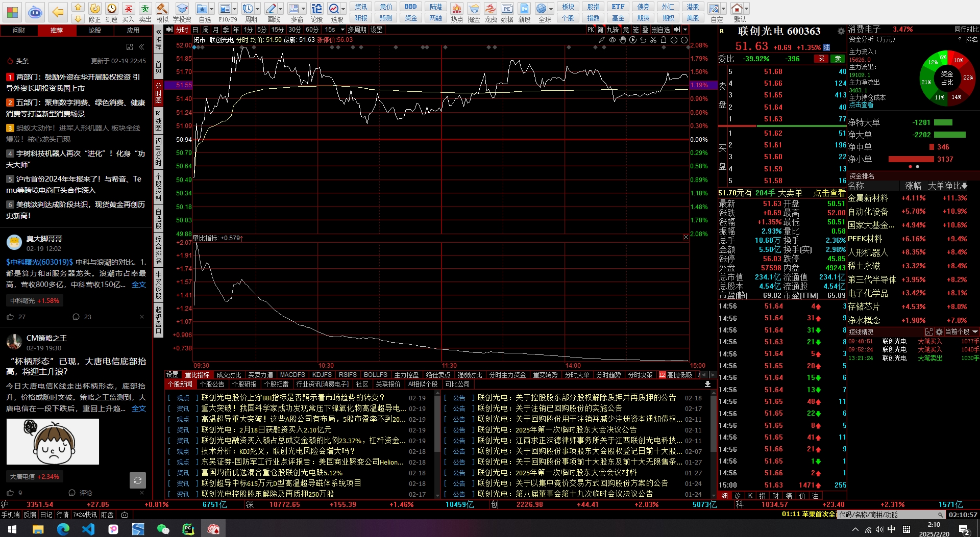Viewport: 980px width, 537px height.
Task: Switch to the 问财 sidebar tab
Action: pos(19,30)
